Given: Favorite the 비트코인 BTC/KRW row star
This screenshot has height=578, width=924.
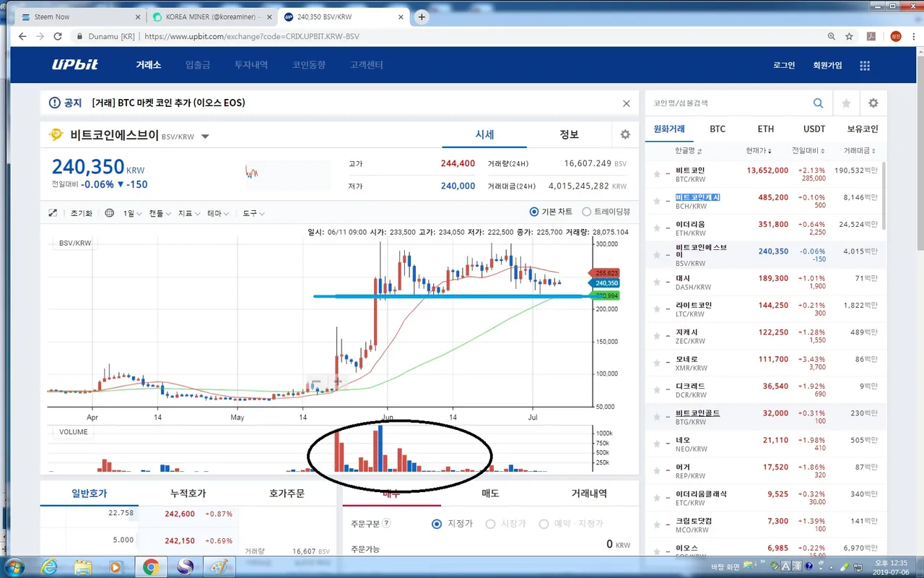Looking at the screenshot, I should coord(657,174).
